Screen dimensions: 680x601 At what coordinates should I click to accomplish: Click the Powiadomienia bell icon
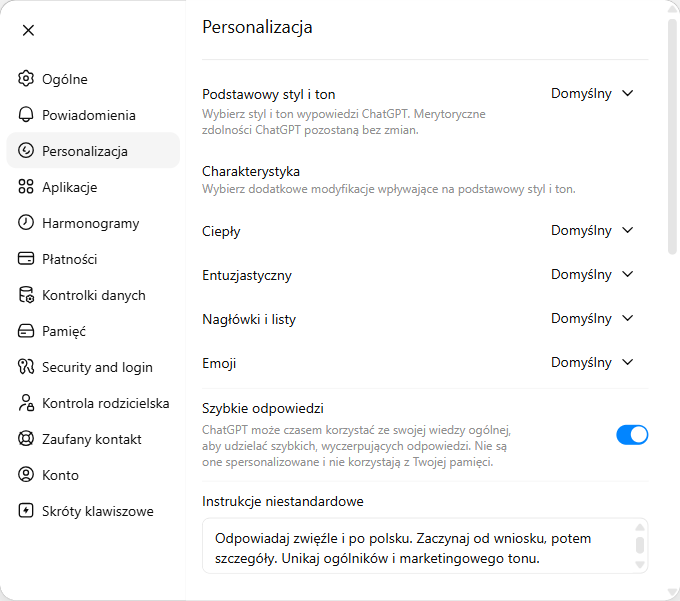tap(26, 114)
